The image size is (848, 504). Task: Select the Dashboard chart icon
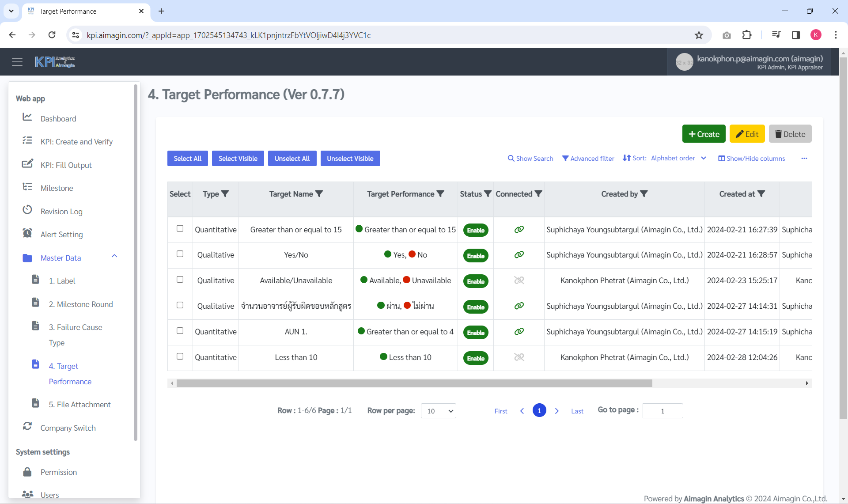tap(27, 117)
